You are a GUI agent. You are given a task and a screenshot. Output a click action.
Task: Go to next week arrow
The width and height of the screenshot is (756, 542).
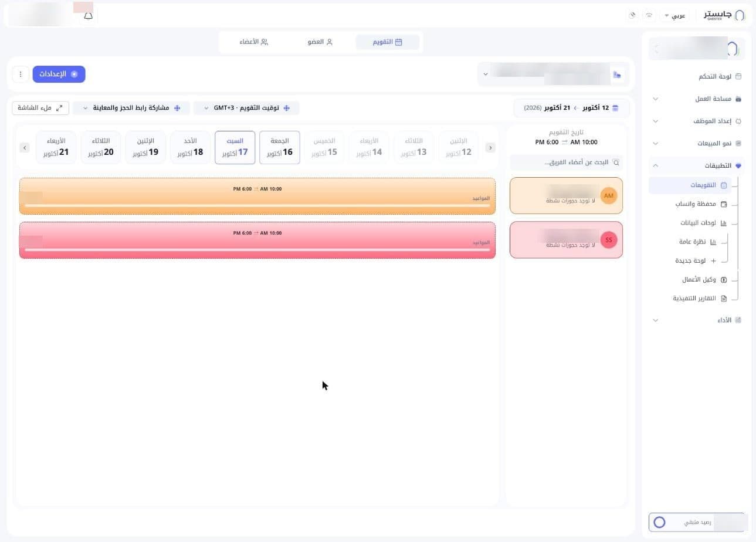pos(25,148)
